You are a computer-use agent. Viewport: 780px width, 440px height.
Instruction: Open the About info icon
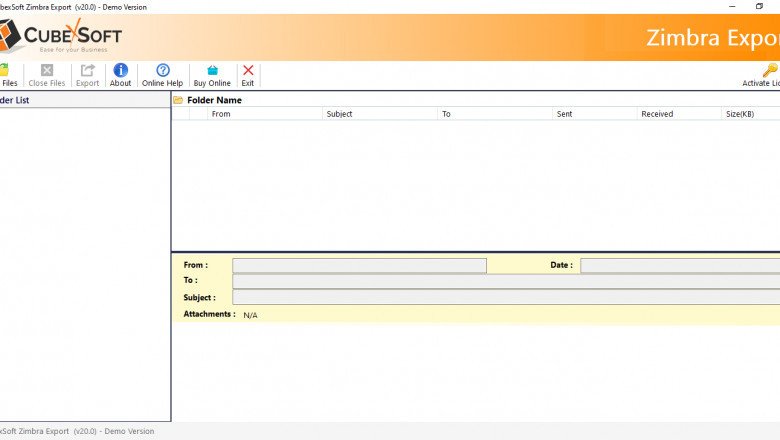click(120, 70)
